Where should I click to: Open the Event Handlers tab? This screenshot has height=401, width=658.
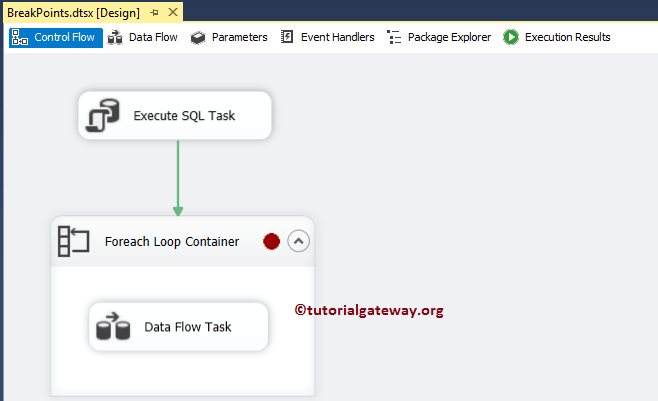[337, 37]
